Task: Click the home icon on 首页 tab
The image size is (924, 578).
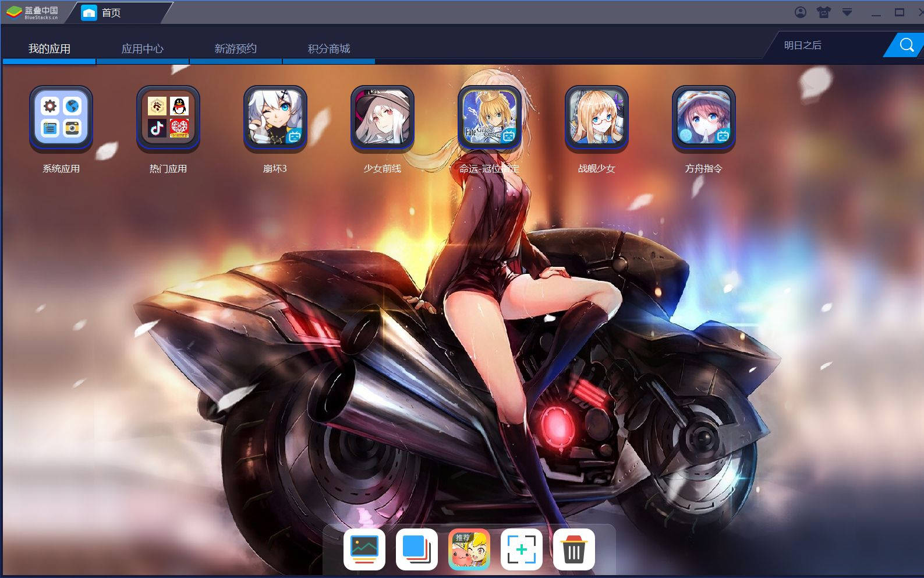Action: pyautogui.click(x=89, y=12)
